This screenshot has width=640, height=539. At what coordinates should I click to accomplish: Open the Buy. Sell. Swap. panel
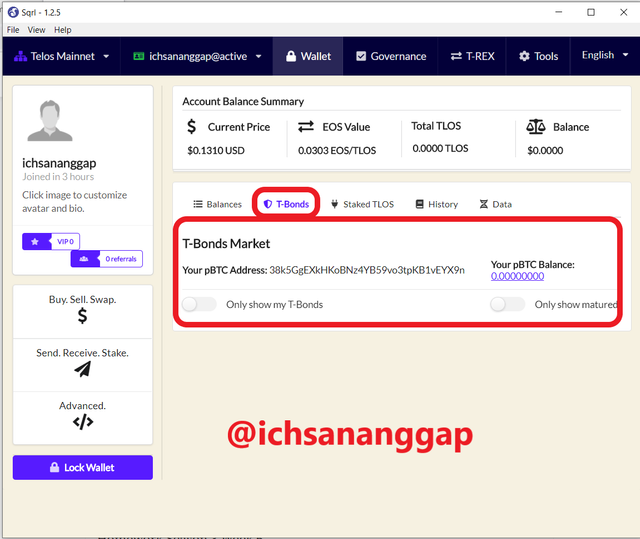tap(83, 312)
